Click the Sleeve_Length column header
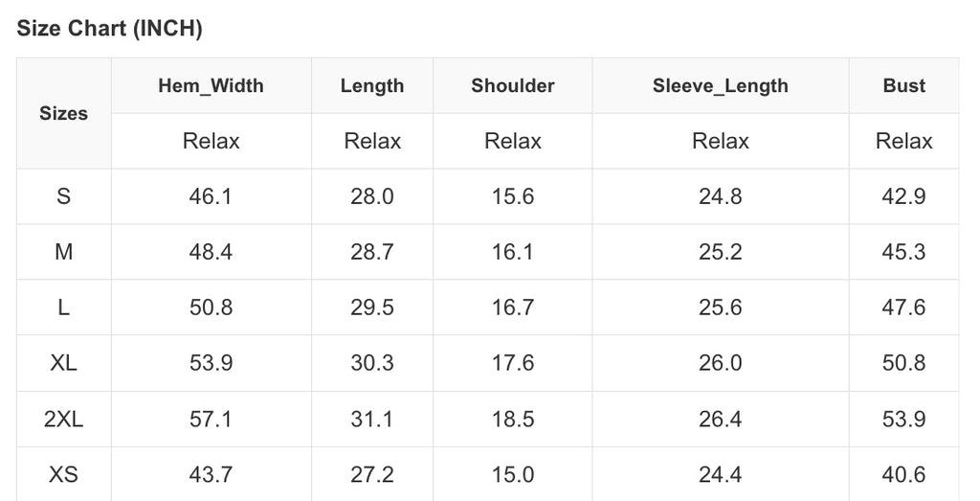 pos(721,85)
